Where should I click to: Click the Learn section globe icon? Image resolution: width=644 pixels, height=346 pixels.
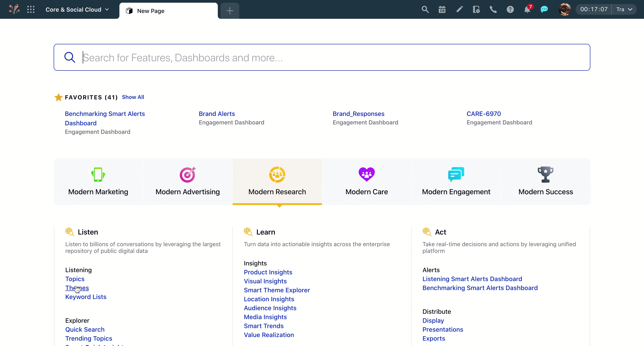(x=248, y=232)
